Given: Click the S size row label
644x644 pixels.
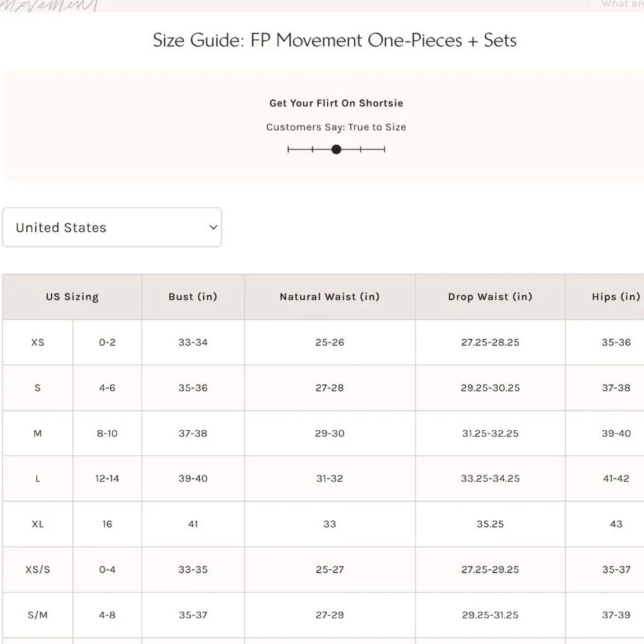Looking at the screenshot, I should pyautogui.click(x=38, y=388).
